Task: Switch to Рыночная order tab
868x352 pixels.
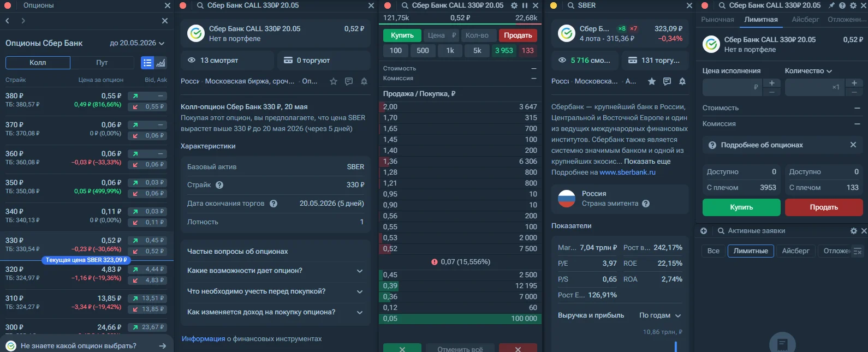Action: coord(717,20)
